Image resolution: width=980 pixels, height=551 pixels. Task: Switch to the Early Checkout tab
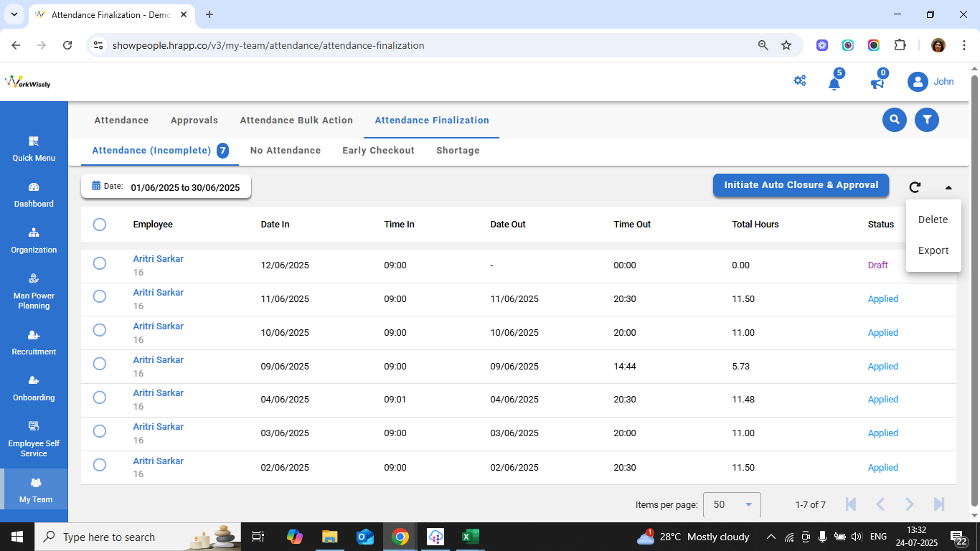(378, 151)
